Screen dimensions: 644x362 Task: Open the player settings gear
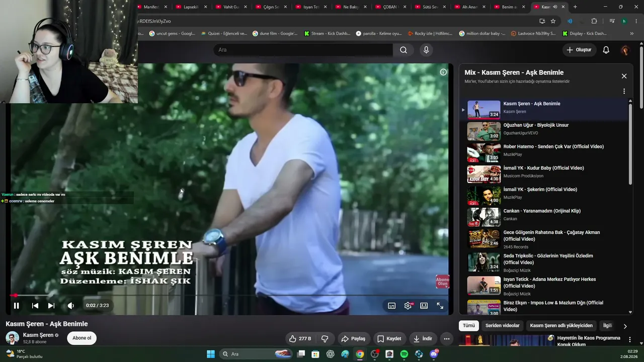pyautogui.click(x=408, y=306)
